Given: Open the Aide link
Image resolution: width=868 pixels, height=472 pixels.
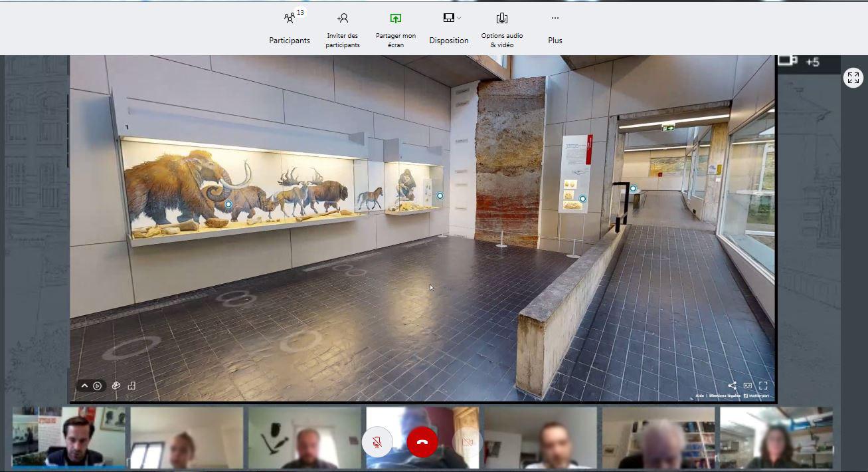Looking at the screenshot, I should pos(699,396).
